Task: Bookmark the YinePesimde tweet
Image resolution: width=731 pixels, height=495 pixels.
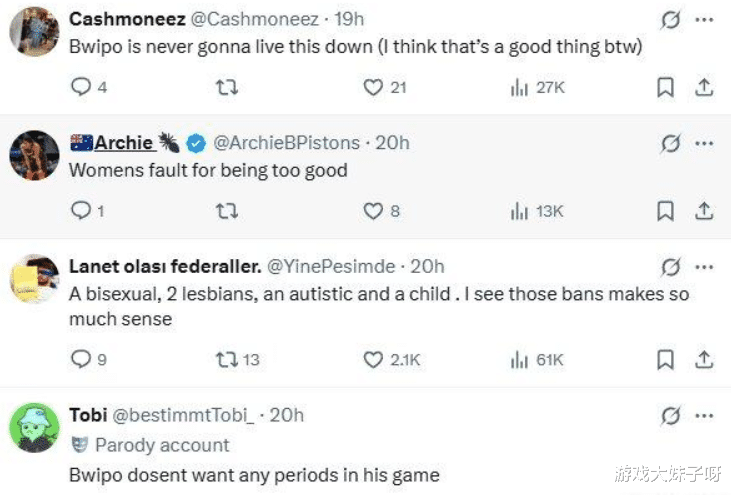Action: 665,359
